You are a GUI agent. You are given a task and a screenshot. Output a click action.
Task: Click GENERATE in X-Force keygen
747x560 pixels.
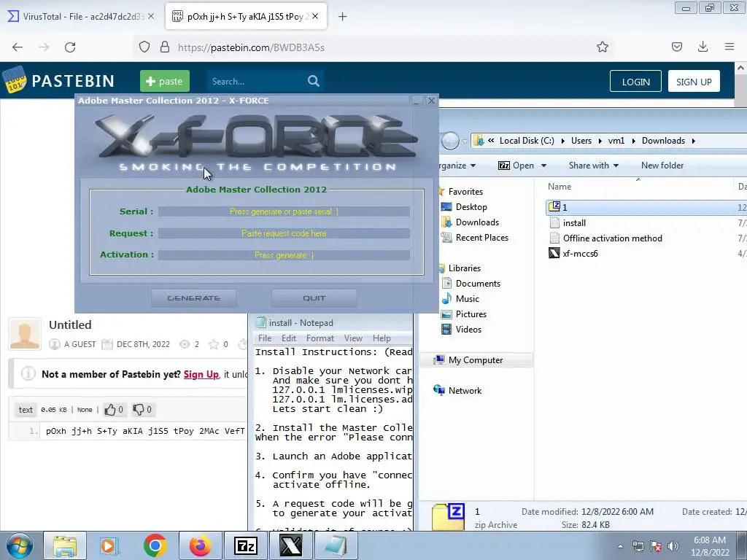click(x=194, y=298)
